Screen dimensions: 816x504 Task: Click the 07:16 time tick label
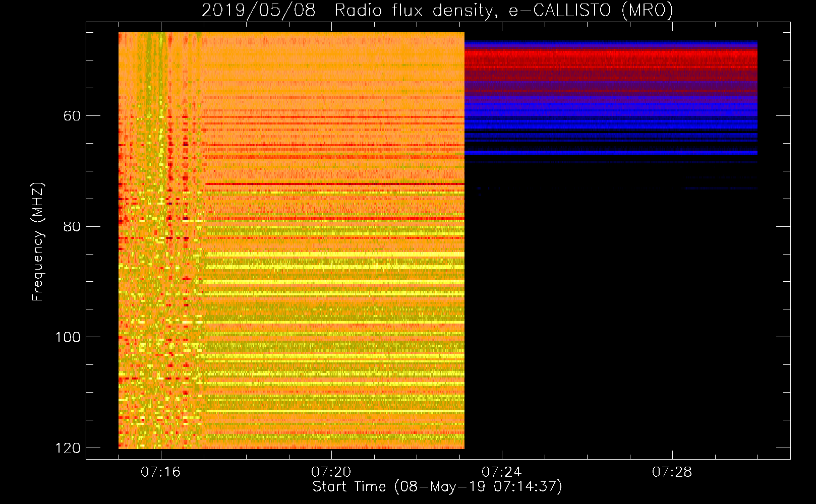tap(160, 472)
